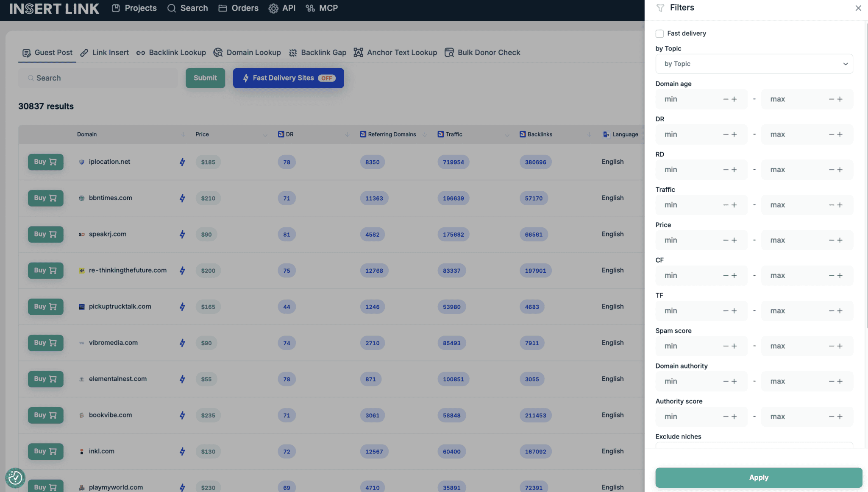Buy the speakrj.com listing
This screenshot has width=868, height=492.
click(x=45, y=234)
